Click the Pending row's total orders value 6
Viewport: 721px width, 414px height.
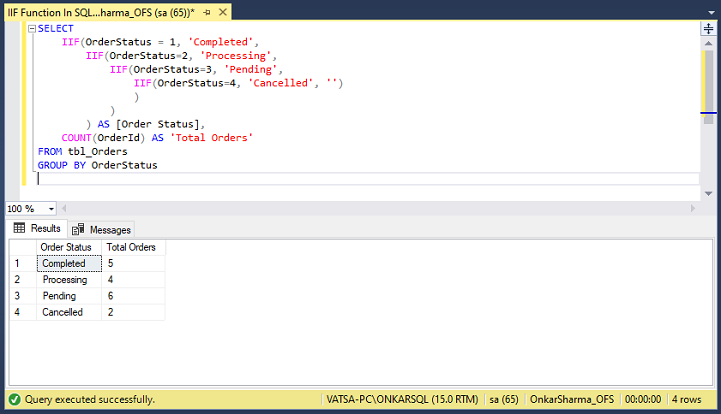[x=133, y=296]
